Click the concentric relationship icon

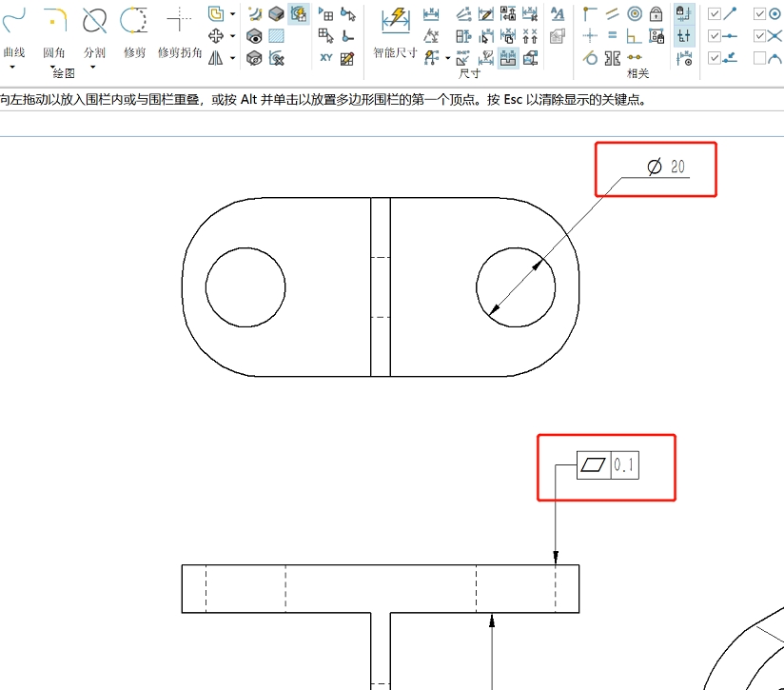point(635,13)
